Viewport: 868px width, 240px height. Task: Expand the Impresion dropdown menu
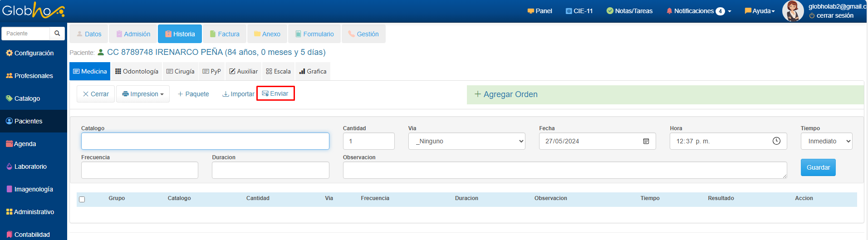click(143, 94)
